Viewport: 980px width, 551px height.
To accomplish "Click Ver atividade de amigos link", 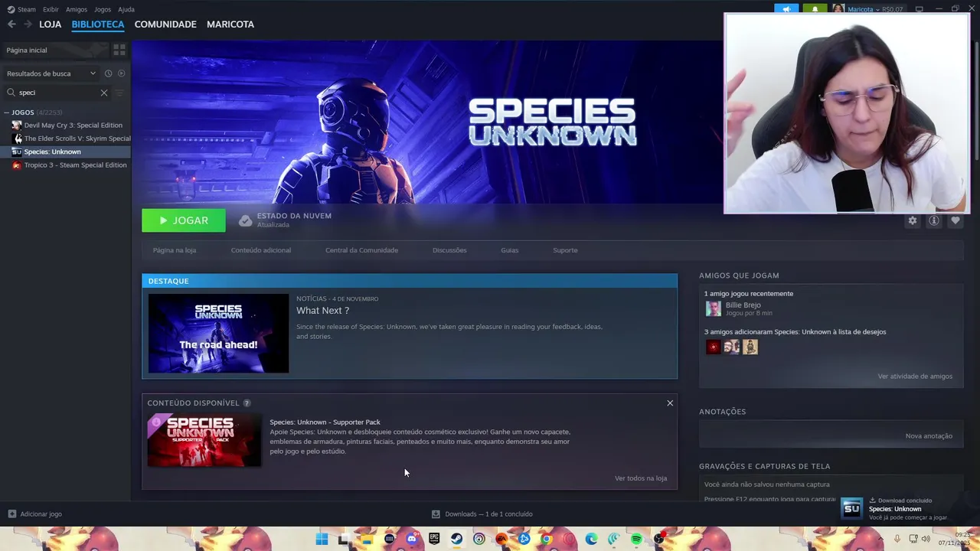I will click(x=915, y=377).
